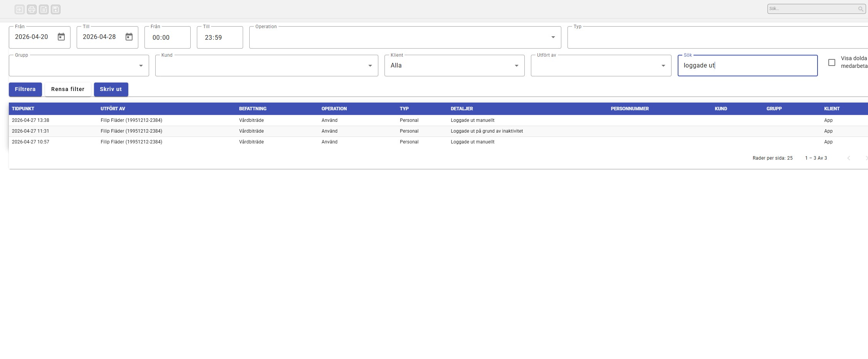Go to previous page of results
Viewport: 868px width, 359px height.
click(848, 158)
